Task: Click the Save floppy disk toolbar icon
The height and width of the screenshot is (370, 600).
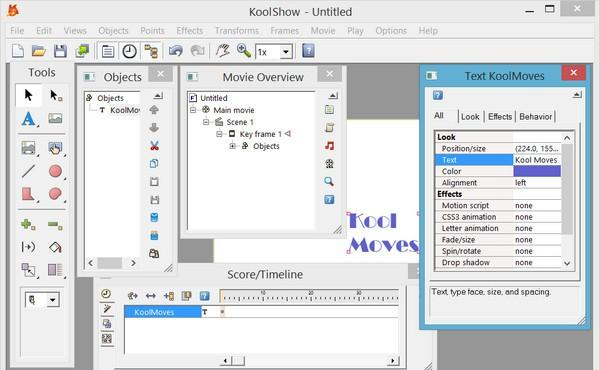Action: tap(60, 51)
